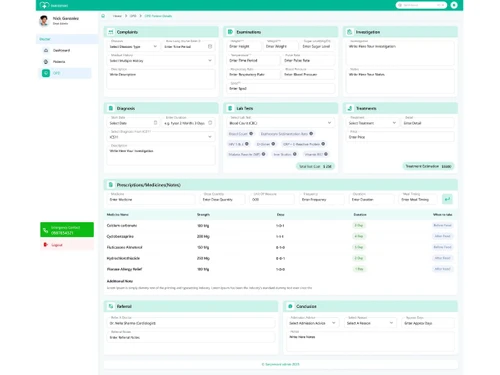Click the app logo in the top bar
The height and width of the screenshot is (375, 500).
point(44,5)
